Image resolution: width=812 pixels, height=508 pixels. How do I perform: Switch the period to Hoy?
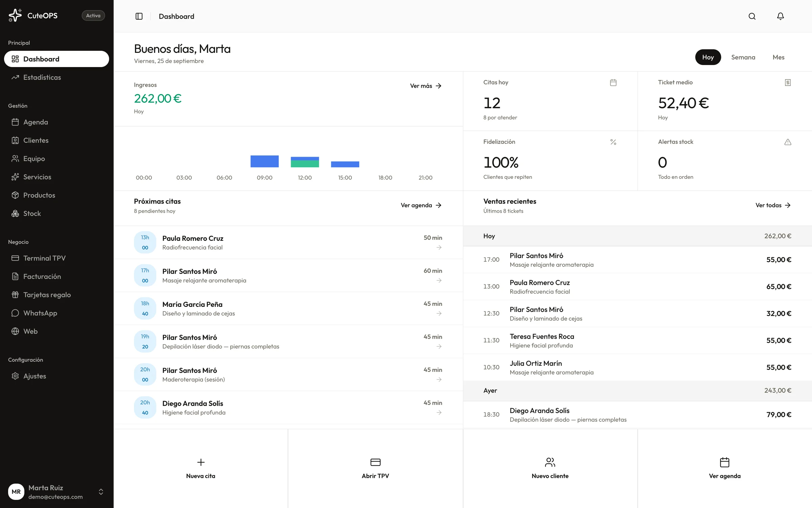coord(708,57)
